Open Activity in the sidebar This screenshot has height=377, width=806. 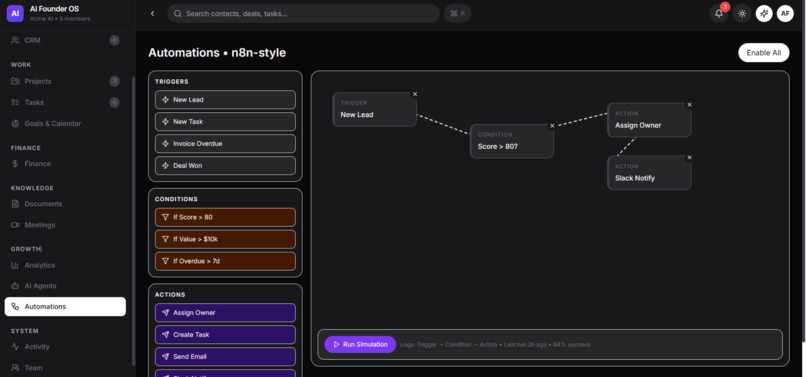pos(65,347)
